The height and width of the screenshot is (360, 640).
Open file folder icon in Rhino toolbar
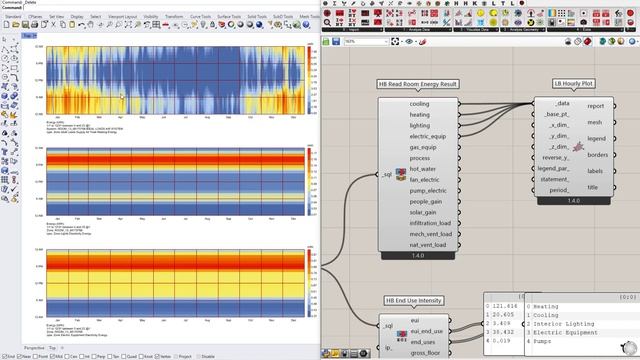pyautogui.click(x=16, y=25)
